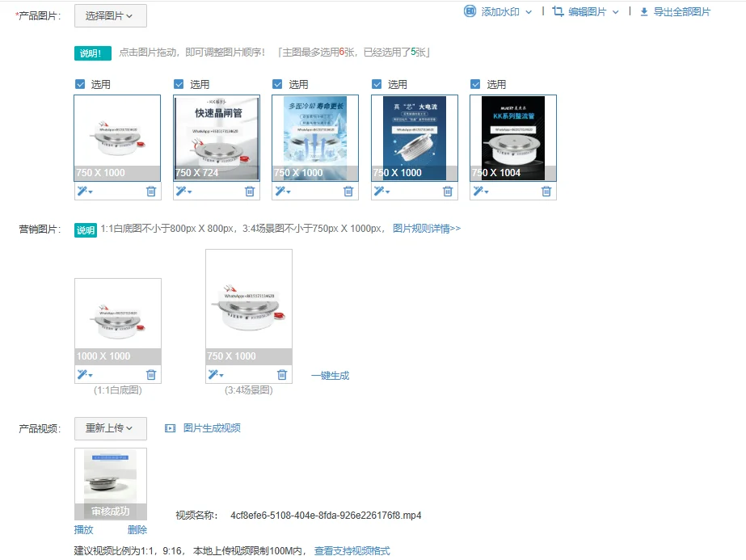Open magic wand edit under 大电流 image
The image size is (746, 560).
381,192
